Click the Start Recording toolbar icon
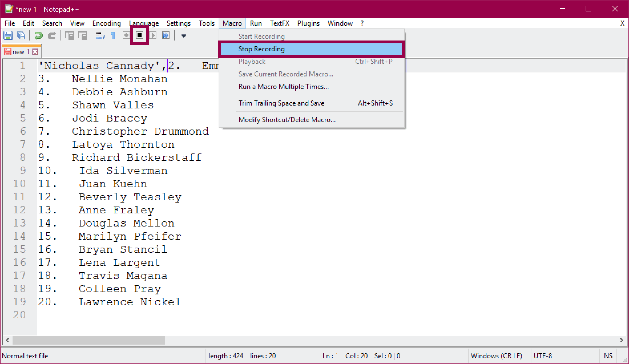 point(126,35)
